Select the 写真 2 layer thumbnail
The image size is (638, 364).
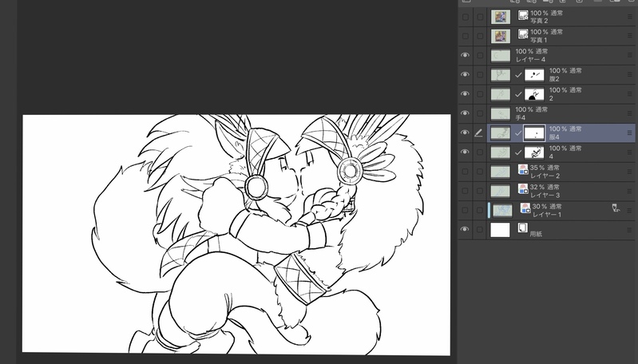coord(501,17)
